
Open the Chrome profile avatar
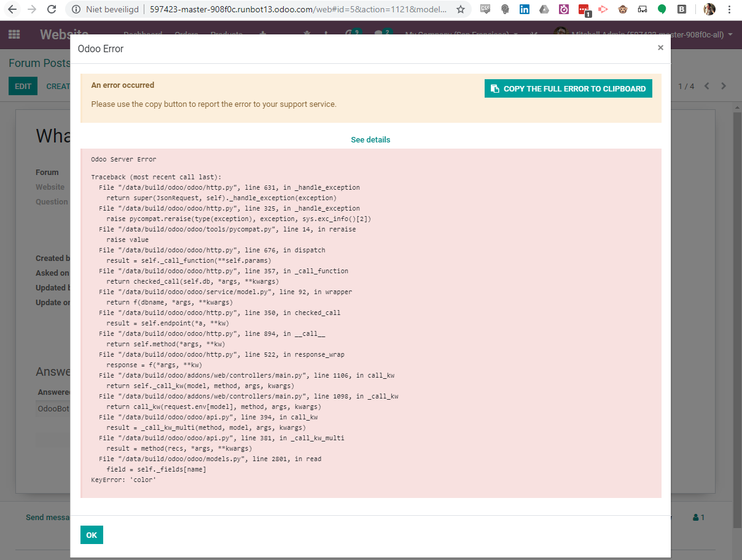[x=709, y=9]
